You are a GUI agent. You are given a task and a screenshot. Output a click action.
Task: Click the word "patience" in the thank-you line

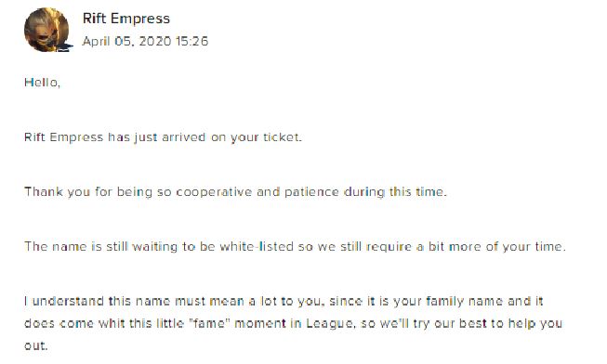coord(312,192)
